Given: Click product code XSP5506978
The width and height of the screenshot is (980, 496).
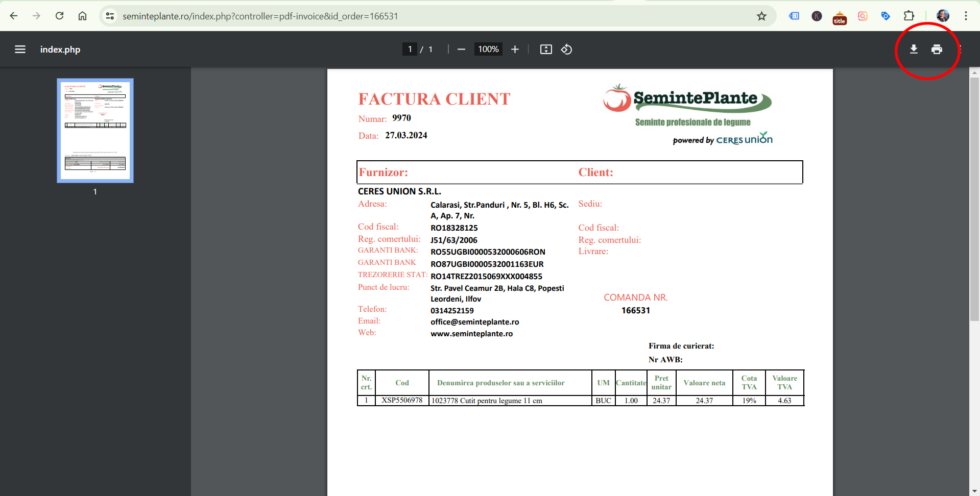Looking at the screenshot, I should coord(402,401).
